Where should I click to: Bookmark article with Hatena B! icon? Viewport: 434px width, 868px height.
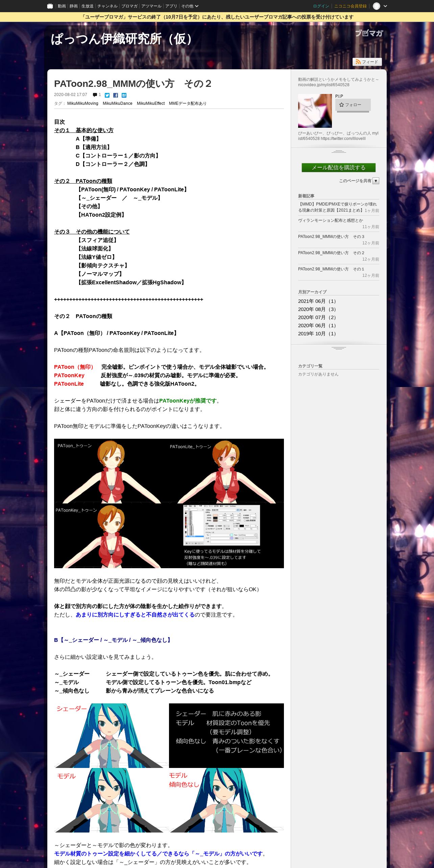tap(124, 95)
